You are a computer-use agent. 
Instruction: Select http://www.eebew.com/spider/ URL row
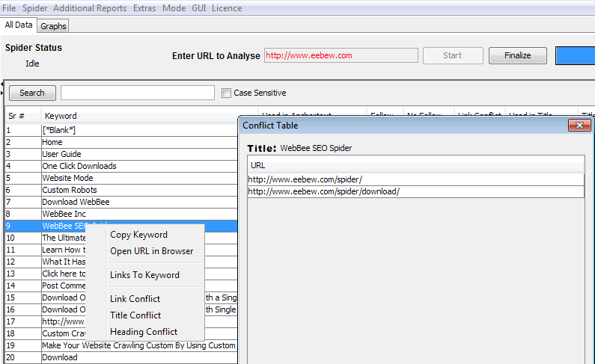(x=415, y=179)
